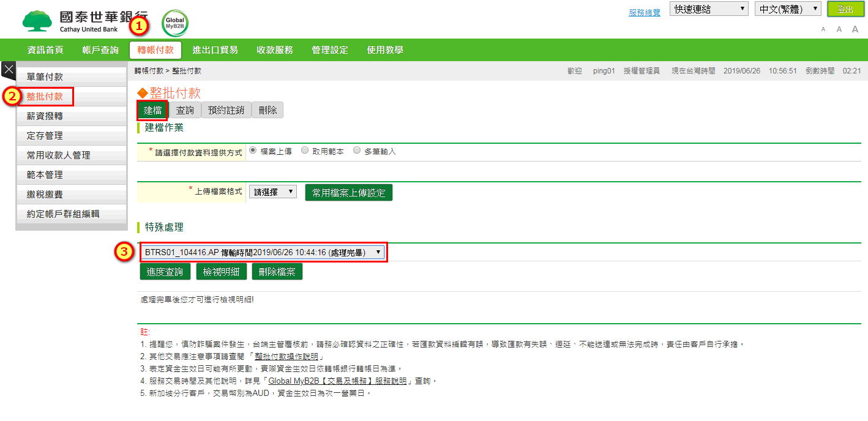Click the Cathay United Bank tree logo
The width and height of the screenshot is (868, 421).
[37, 21]
